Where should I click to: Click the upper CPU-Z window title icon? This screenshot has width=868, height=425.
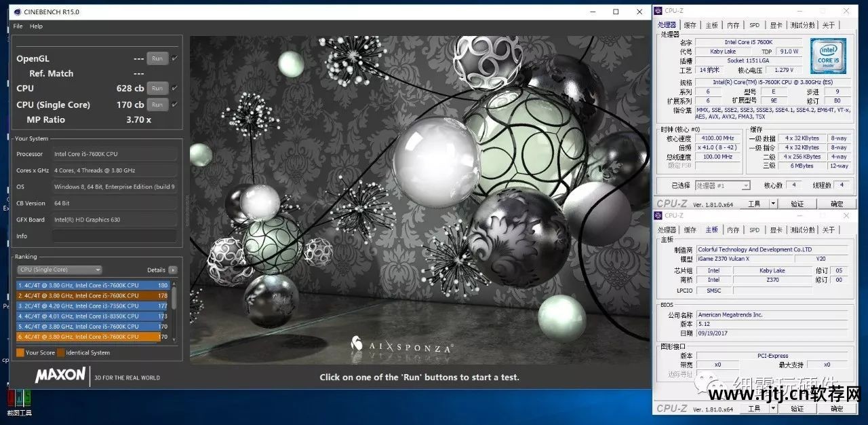[x=659, y=10]
